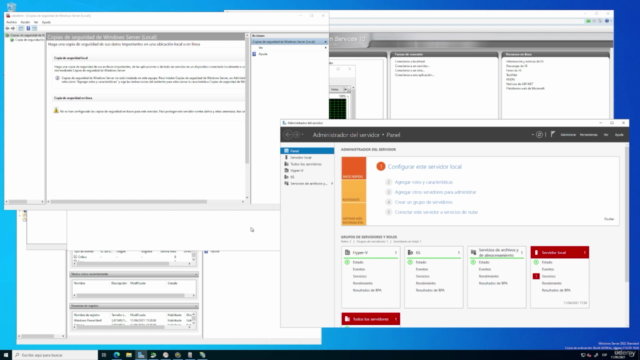
Task: Select Servidor local in Server Manager sidebar
Action: coord(307,157)
